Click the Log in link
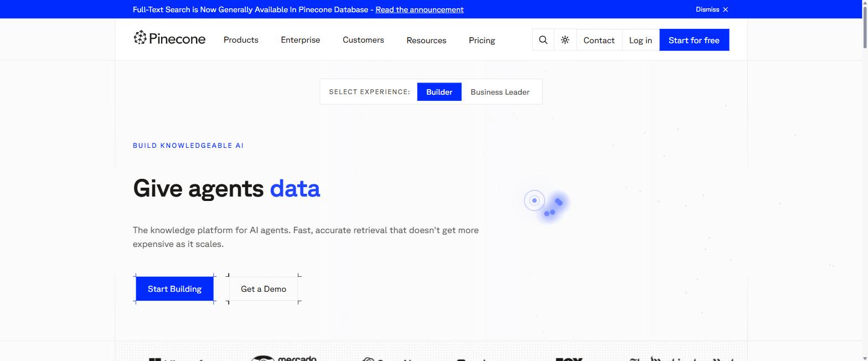The height and width of the screenshot is (361, 868). tap(640, 40)
